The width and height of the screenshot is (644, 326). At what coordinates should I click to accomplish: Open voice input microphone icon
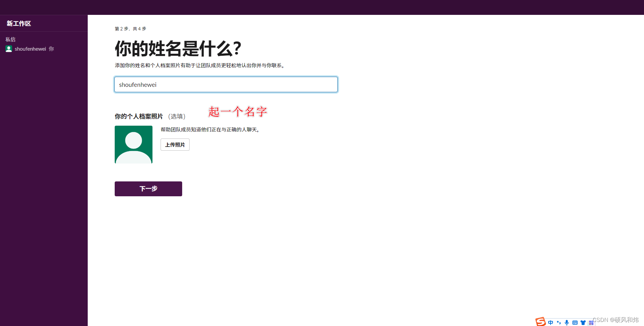[x=567, y=323]
